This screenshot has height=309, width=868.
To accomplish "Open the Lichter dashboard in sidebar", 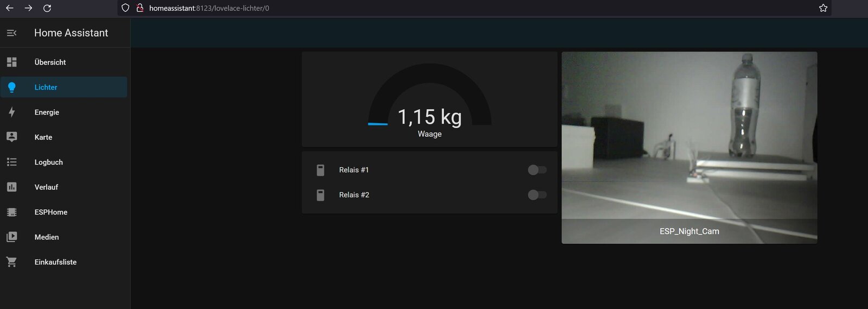I will pyautogui.click(x=46, y=87).
